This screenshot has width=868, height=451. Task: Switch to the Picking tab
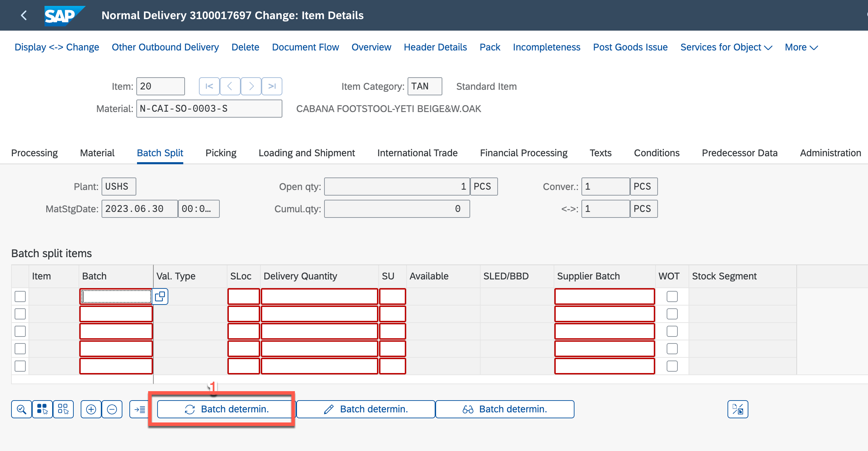coord(221,153)
